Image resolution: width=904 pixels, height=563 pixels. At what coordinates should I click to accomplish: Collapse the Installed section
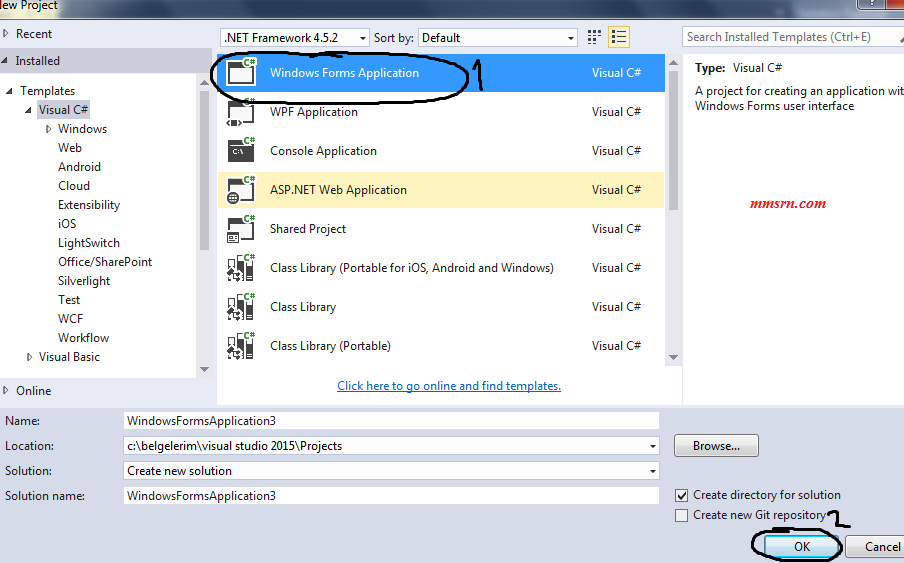click(5, 61)
